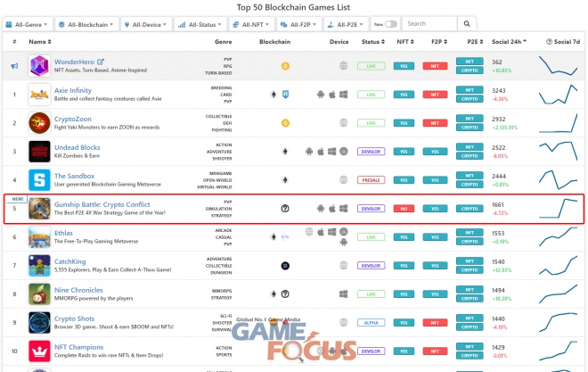This screenshot has width=588, height=372.
Task: Click the web globe icon in CryptoZoon row
Action: tap(344, 123)
